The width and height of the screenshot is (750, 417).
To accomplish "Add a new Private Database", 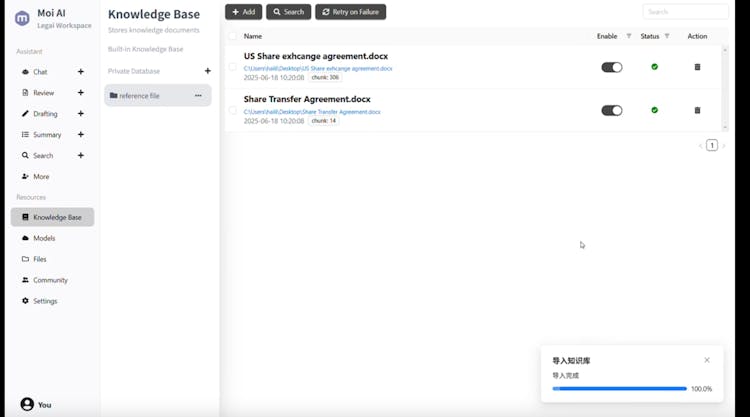I will (208, 71).
